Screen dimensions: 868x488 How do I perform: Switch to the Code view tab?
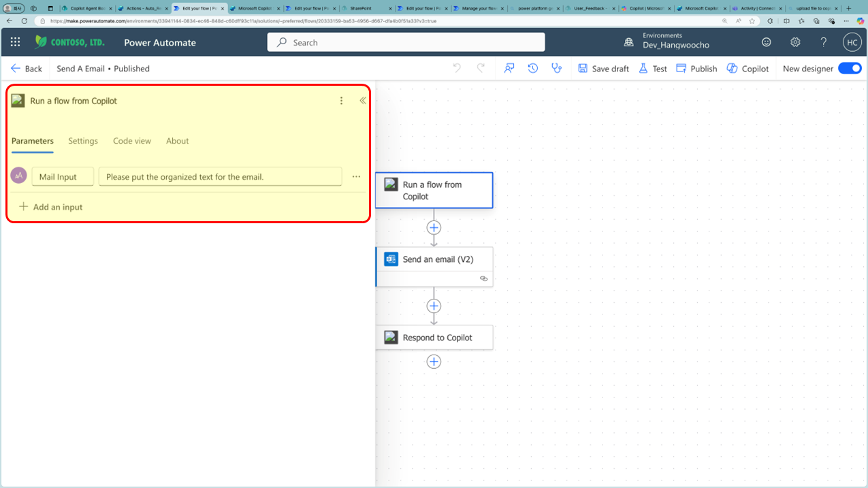coord(132,141)
